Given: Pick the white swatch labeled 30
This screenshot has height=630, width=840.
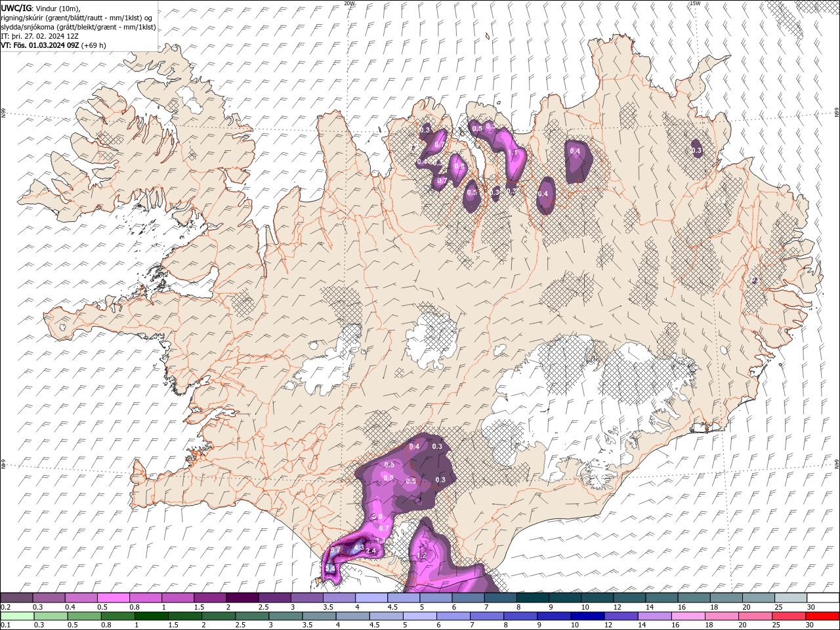Looking at the screenshot, I should (x=822, y=598).
